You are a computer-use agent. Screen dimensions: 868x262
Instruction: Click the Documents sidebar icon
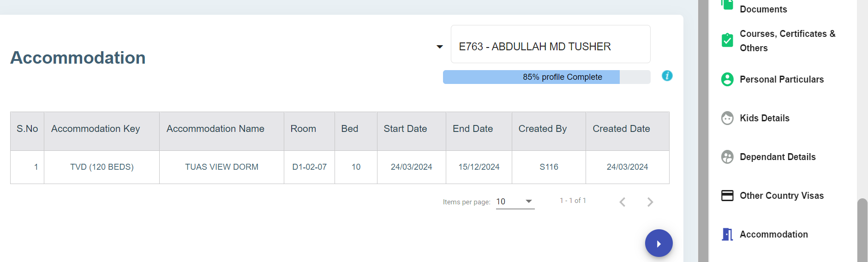click(727, 5)
